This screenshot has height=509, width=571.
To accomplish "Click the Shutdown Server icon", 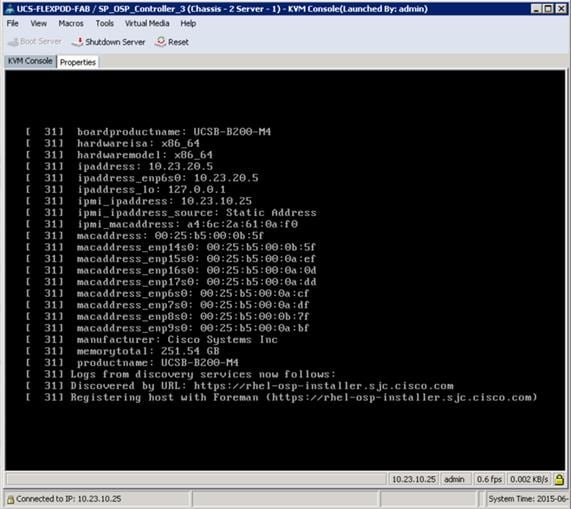I will pos(78,42).
